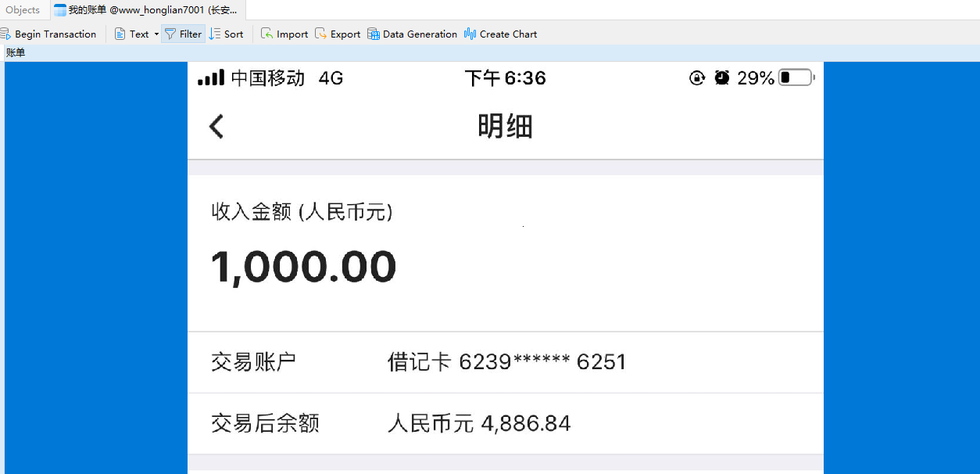Click the 明细 page title
The width and height of the screenshot is (980, 474).
(505, 126)
